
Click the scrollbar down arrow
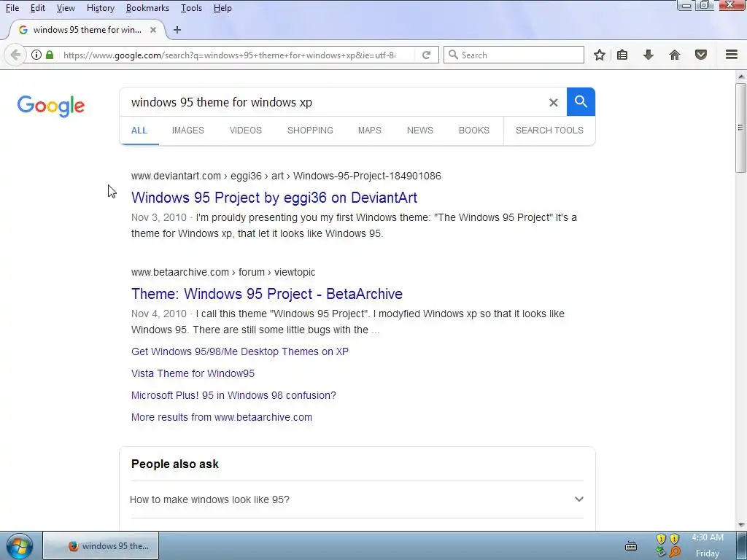tap(741, 525)
